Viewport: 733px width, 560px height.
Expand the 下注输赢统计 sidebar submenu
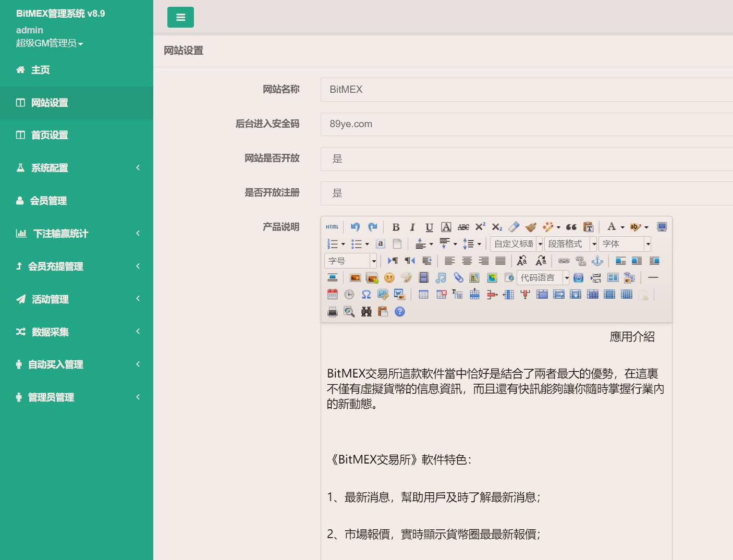coord(77,234)
